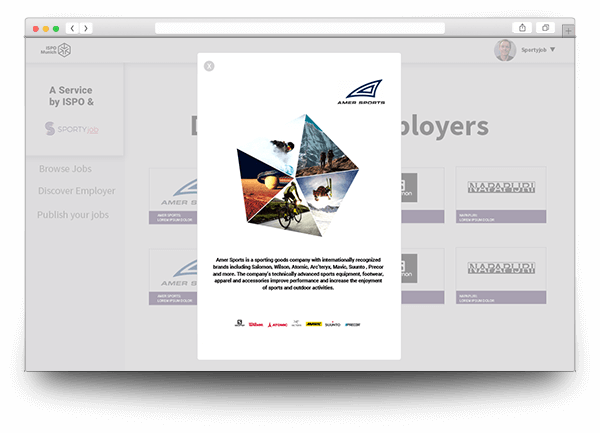Image resolution: width=600 pixels, height=433 pixels.
Task: Click the user profile avatar
Action: 505,50
